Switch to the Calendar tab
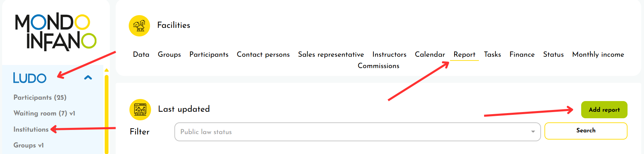This screenshot has width=644, height=154. coord(430,55)
